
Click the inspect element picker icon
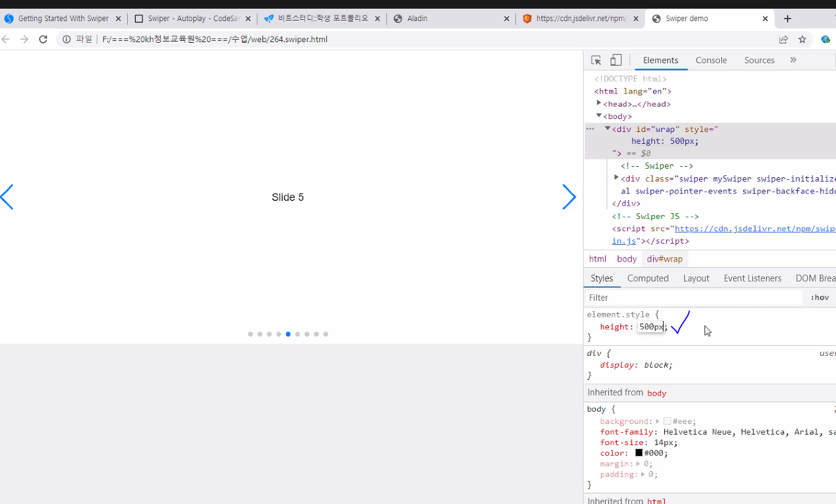596,60
